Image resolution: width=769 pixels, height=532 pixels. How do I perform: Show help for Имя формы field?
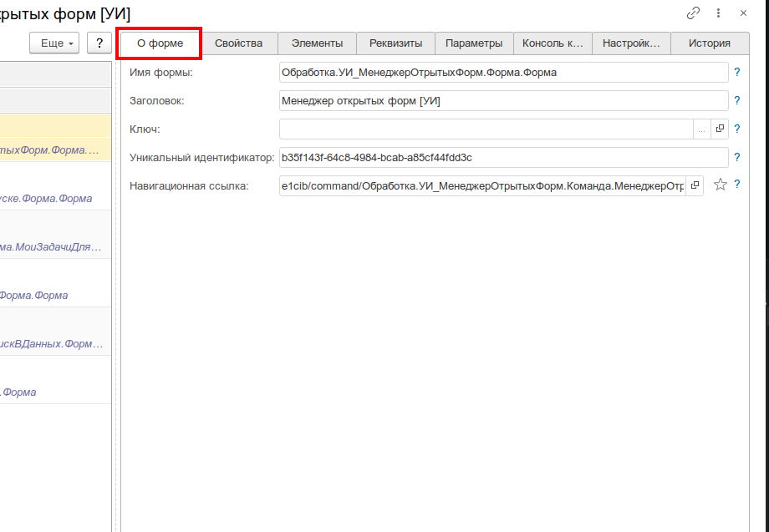click(x=736, y=73)
